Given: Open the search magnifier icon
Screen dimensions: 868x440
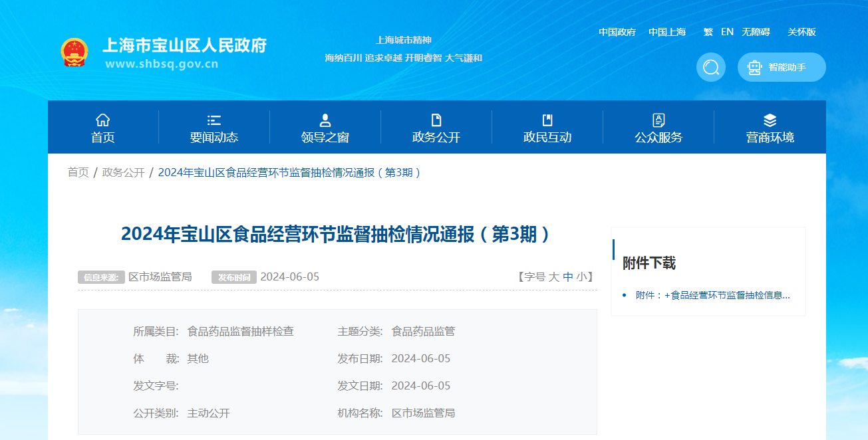Looking at the screenshot, I should [x=711, y=67].
